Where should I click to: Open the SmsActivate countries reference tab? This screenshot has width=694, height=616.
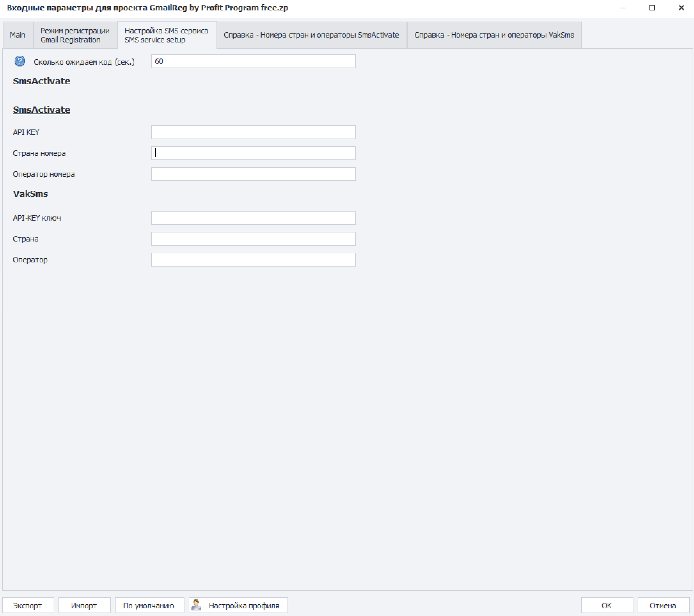(x=311, y=35)
